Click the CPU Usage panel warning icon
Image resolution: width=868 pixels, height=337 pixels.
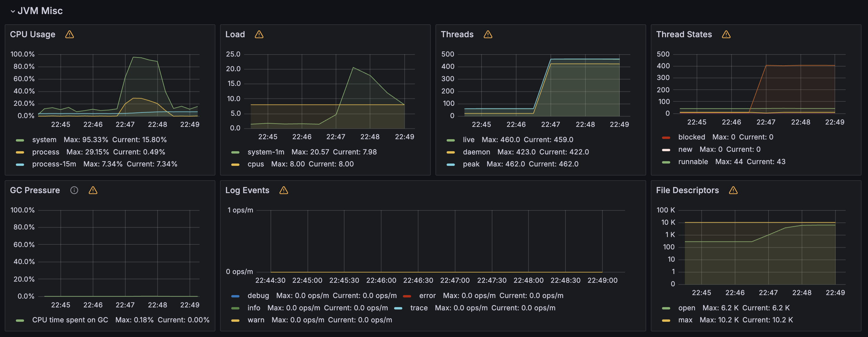click(70, 34)
